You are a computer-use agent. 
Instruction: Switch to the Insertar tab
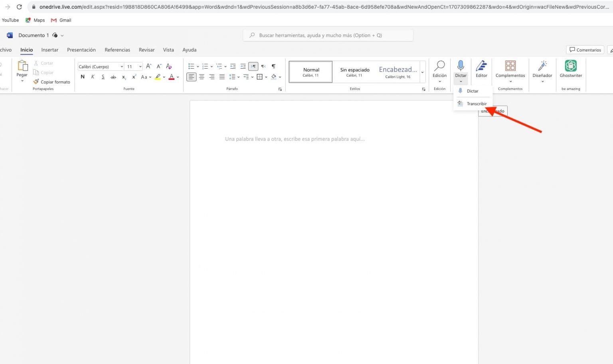coord(49,49)
